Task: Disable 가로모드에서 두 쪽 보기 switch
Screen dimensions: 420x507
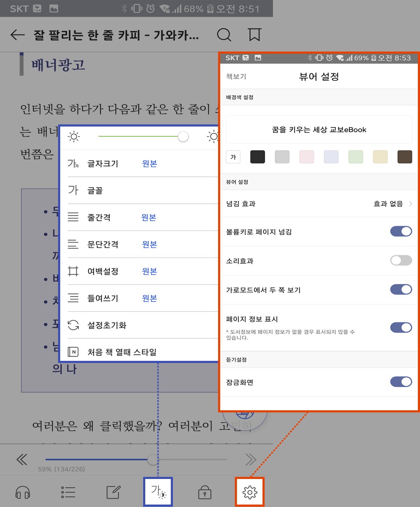Action: (x=401, y=289)
